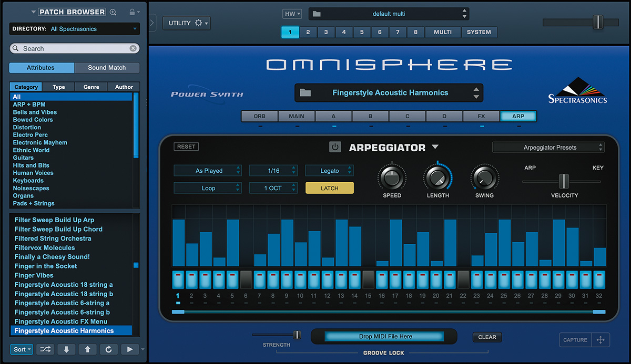Click the master volume slider handle
This screenshot has width=631, height=364.
pos(598,22)
